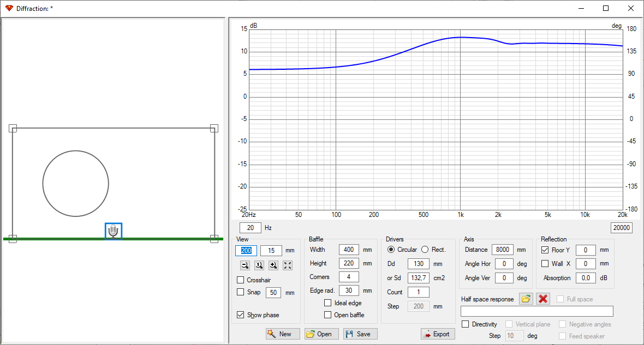Turn on the Open baffle option
The image size is (644, 345).
pos(328,315)
